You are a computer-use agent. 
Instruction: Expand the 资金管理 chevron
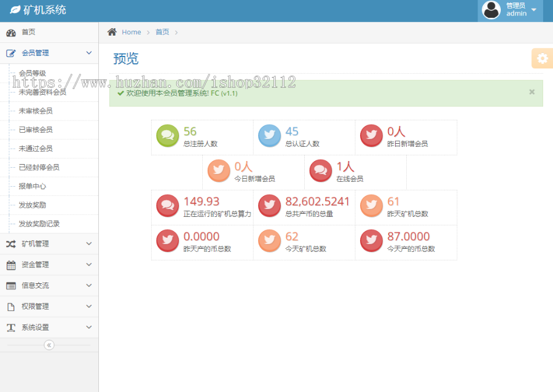point(89,264)
